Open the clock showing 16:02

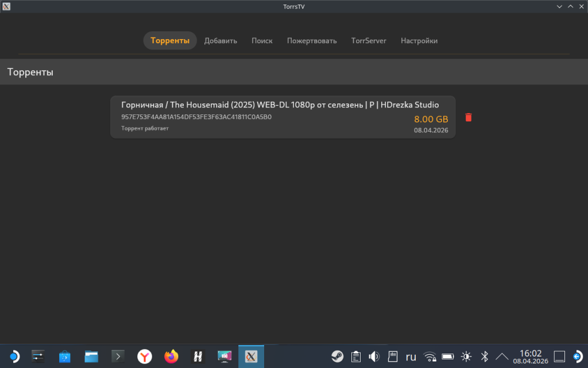[531, 356]
